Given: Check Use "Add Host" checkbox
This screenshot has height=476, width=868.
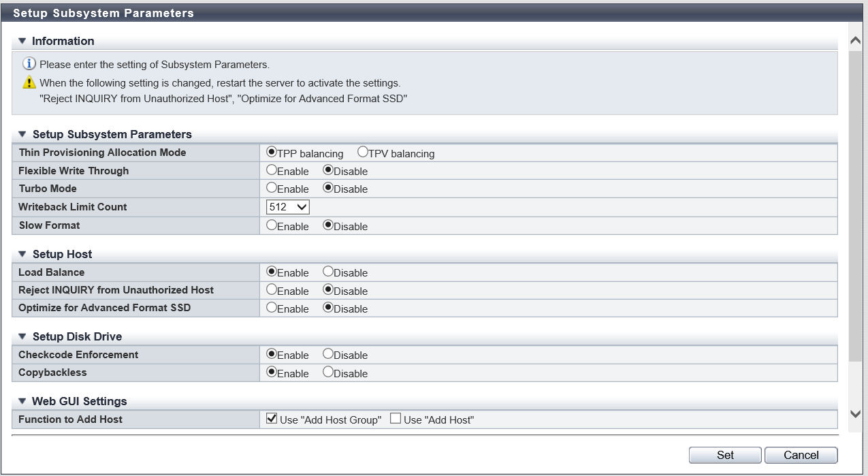Looking at the screenshot, I should pos(396,419).
